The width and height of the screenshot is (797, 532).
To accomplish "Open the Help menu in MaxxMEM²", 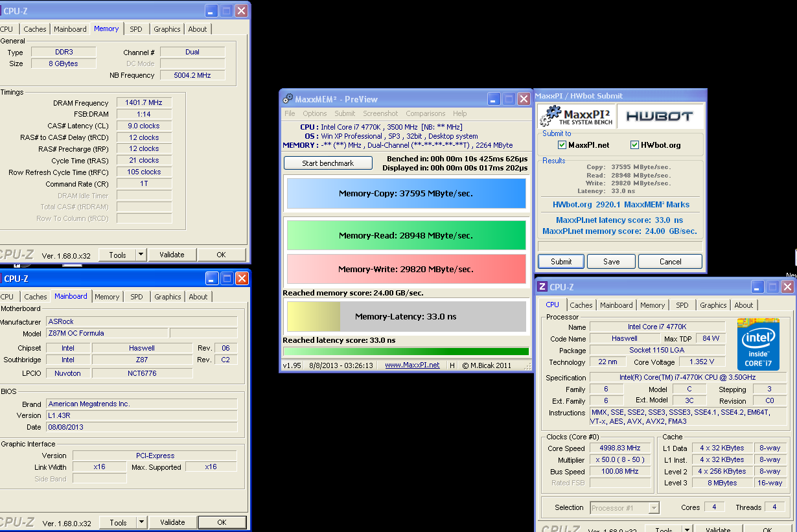I will (460, 113).
